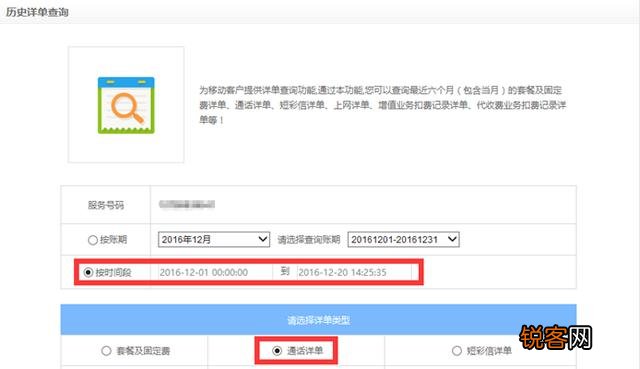Choose the 通话详单 radio option
Viewport: 640px width, 369px height.
[277, 351]
